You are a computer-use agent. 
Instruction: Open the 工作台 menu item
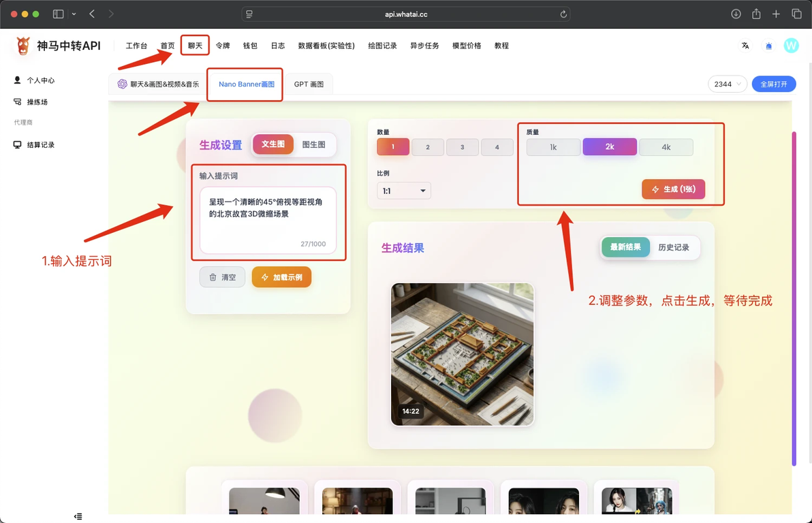(x=136, y=46)
